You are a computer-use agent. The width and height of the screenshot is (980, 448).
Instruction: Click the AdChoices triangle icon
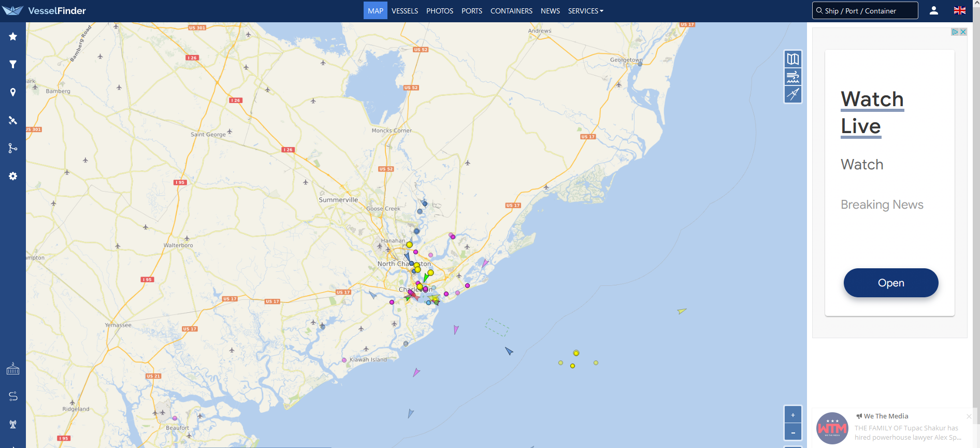(955, 32)
